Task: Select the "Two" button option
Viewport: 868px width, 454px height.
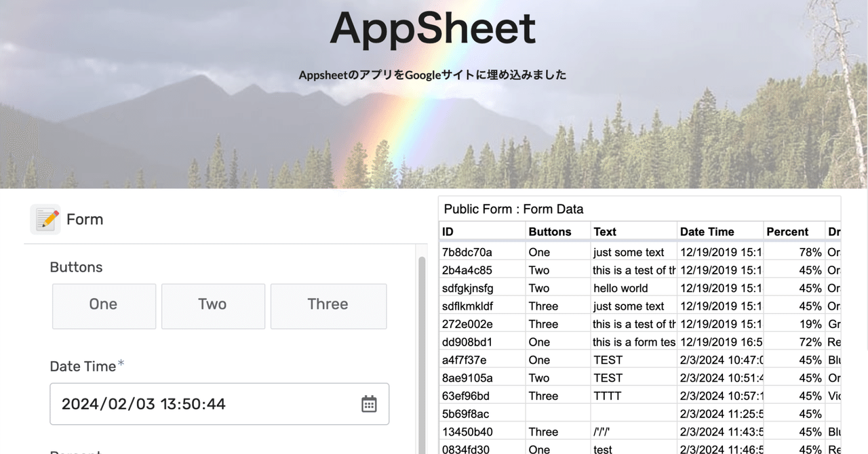Action: [213, 306]
